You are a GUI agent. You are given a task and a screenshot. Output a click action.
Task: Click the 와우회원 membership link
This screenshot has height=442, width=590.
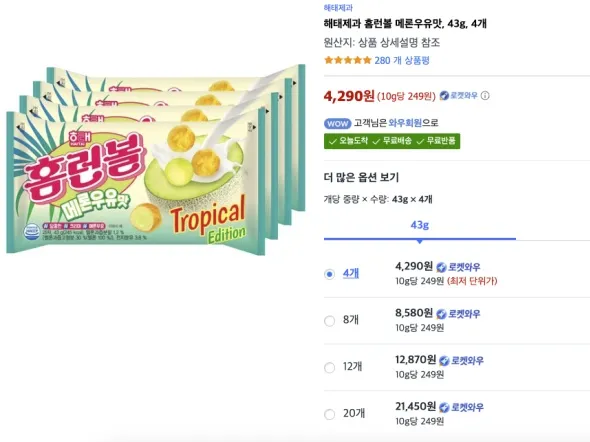(405, 123)
